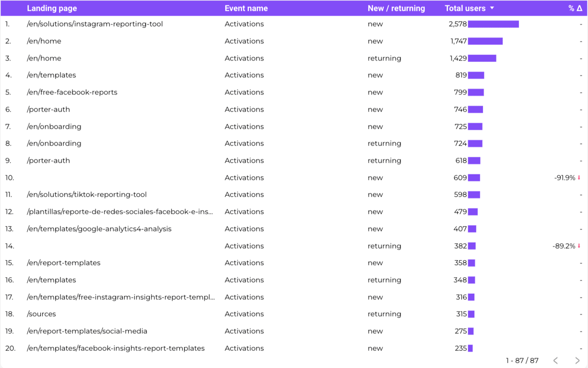Select /en/templates/free-instagram-insights-report landing page

point(121,297)
